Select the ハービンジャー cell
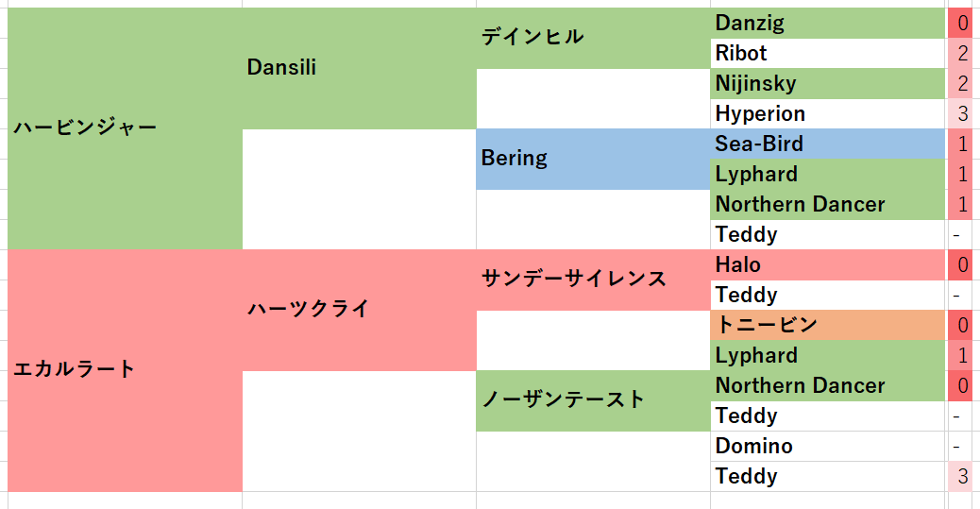Viewport: 980px width, 509px height. (125, 128)
